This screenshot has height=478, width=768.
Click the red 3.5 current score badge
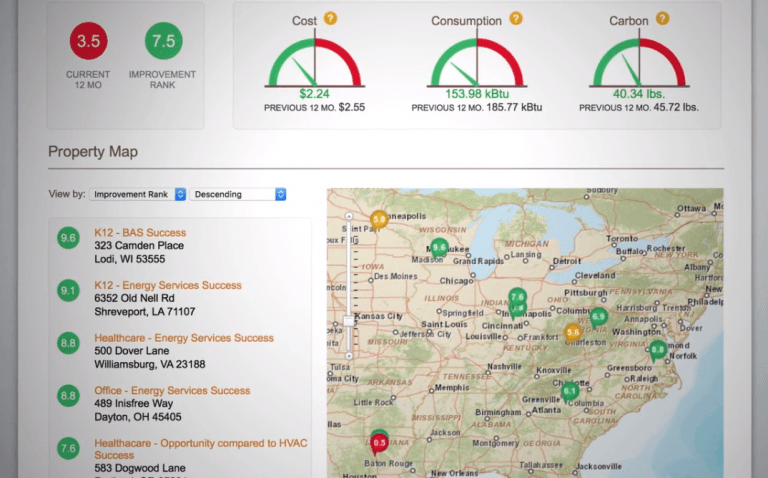click(x=88, y=41)
